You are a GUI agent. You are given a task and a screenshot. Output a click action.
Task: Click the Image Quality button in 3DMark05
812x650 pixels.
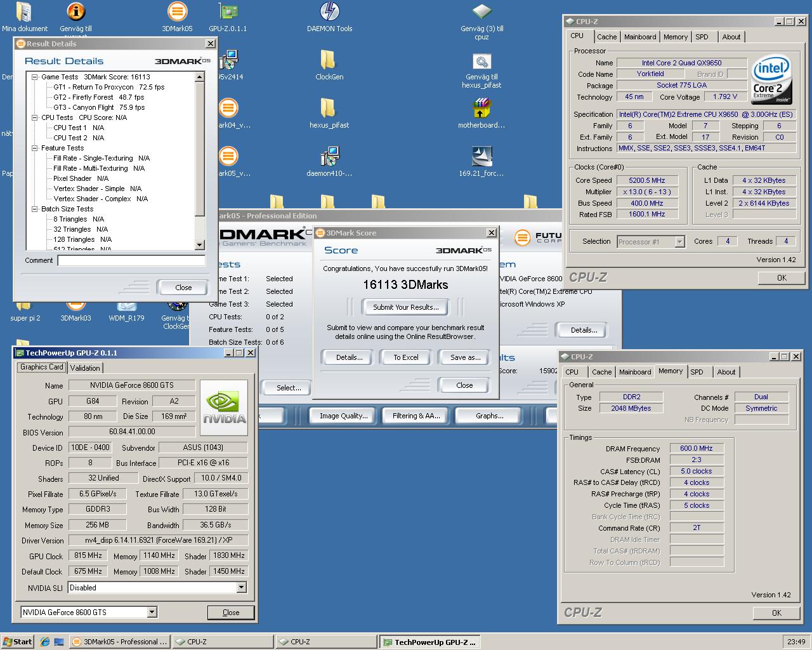[x=343, y=416]
